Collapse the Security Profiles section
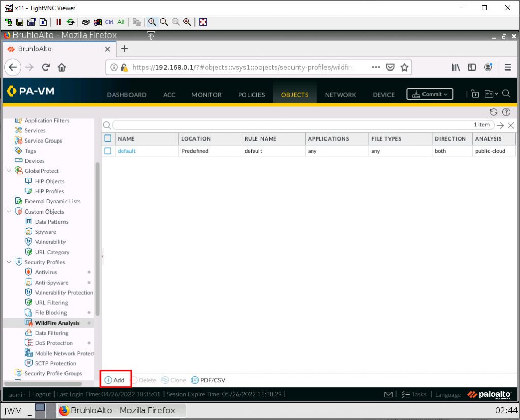Image resolution: width=520 pixels, height=420 pixels. point(8,262)
